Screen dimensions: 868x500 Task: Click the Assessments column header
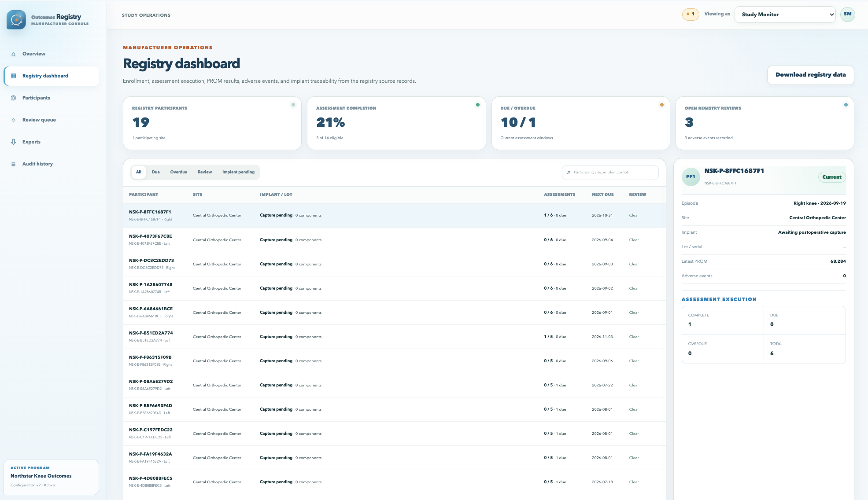pos(559,195)
